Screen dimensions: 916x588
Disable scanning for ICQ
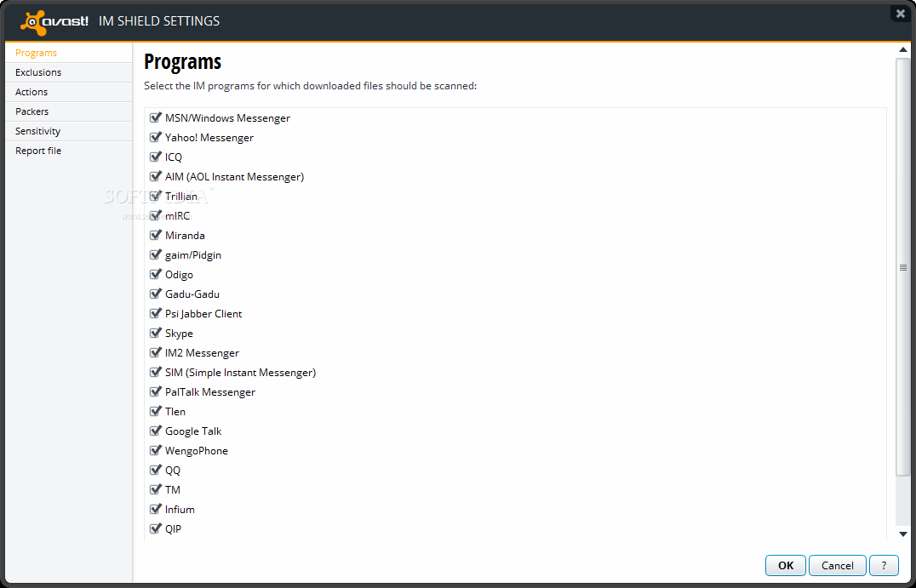click(156, 157)
